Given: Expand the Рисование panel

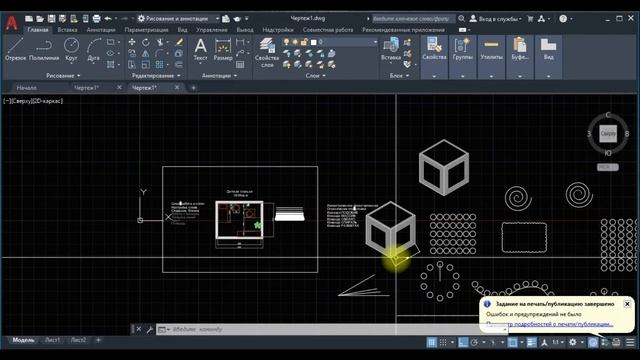Looking at the screenshot, I should coord(63,76).
